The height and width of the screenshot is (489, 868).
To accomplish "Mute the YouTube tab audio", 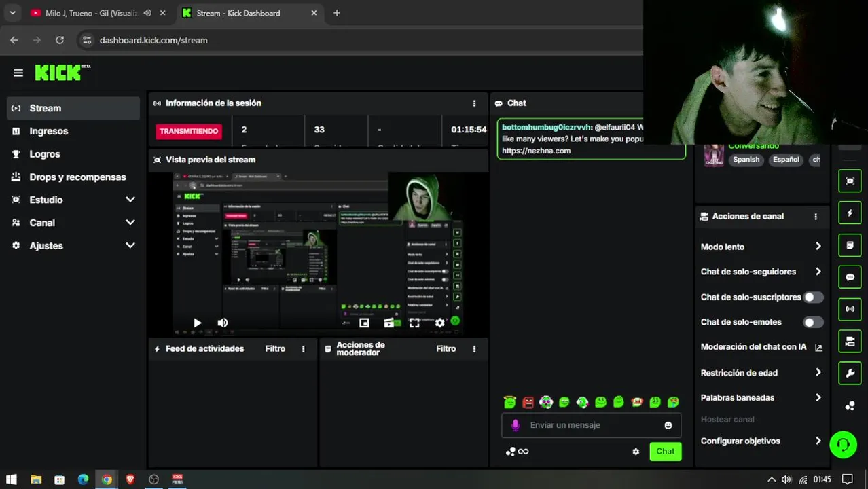I will click(x=147, y=13).
